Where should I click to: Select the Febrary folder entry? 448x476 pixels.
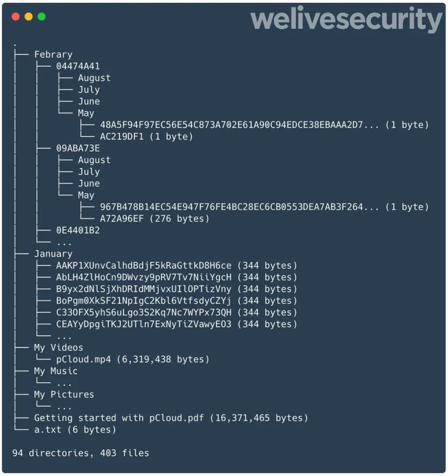[53, 55]
